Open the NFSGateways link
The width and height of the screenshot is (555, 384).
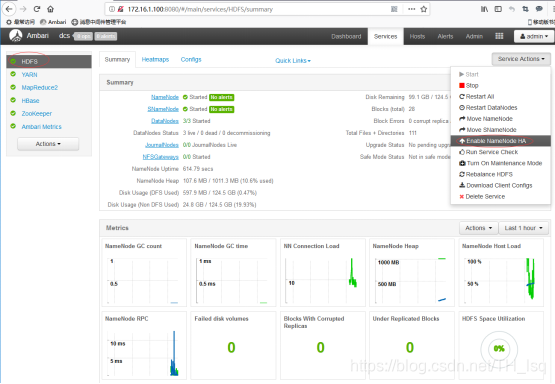click(160, 157)
